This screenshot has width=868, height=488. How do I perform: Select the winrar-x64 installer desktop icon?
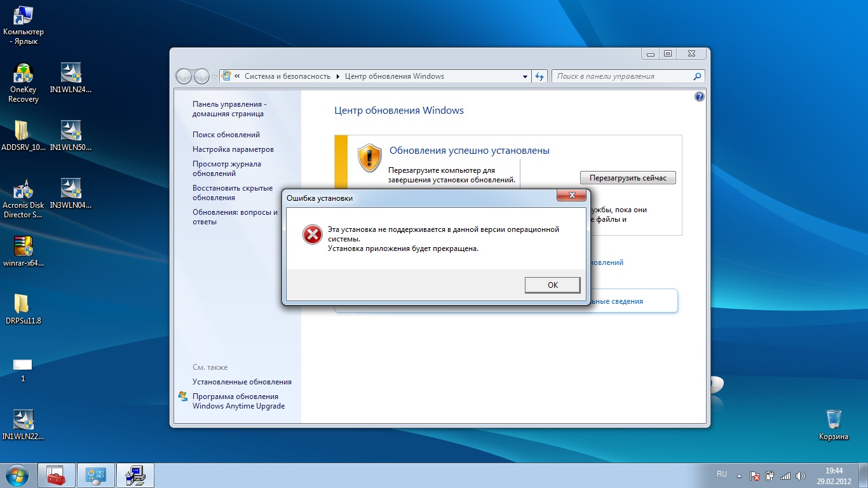(x=23, y=252)
